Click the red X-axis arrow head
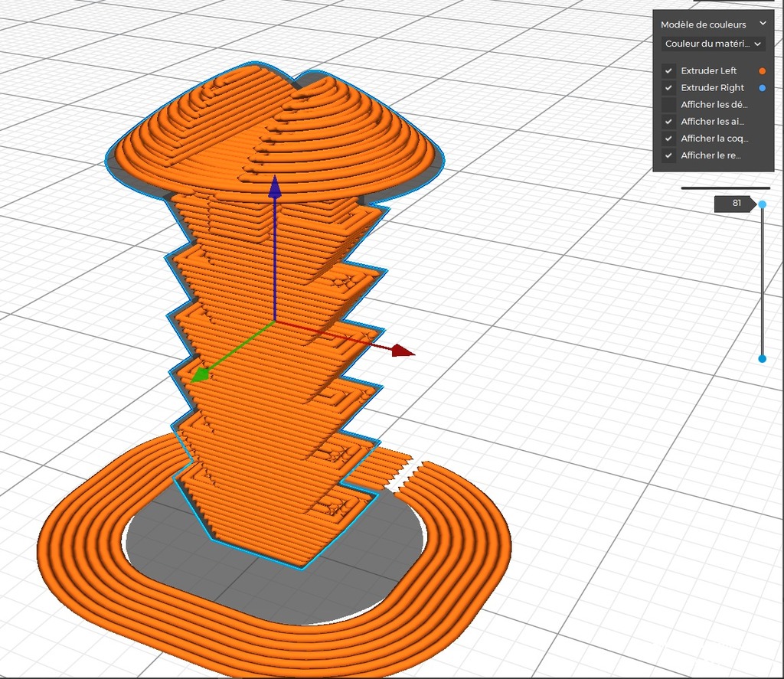Viewport: 784px width, 679px height. click(402, 351)
